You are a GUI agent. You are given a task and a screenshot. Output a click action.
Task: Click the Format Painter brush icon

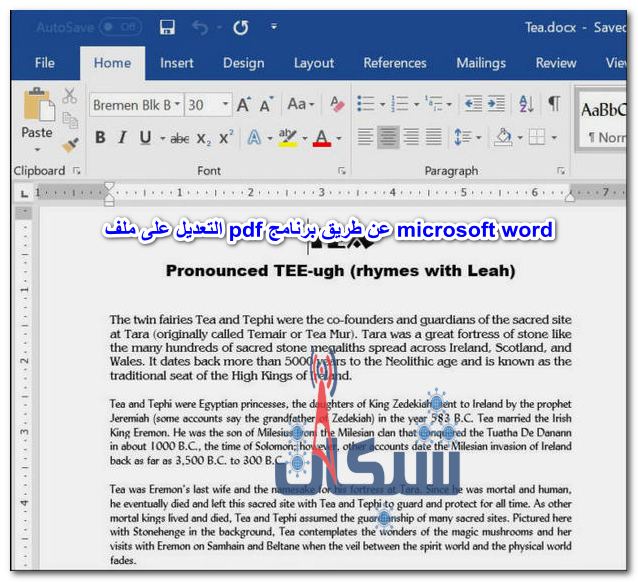(69, 143)
